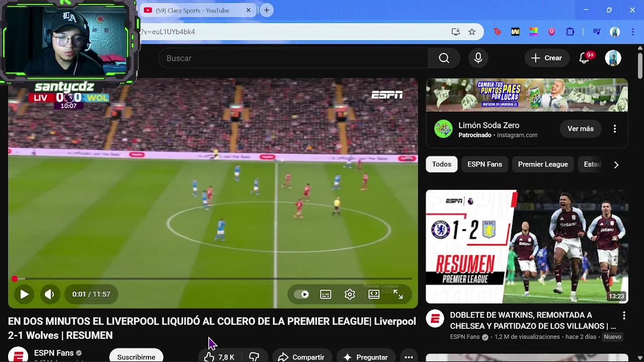Image resolution: width=644 pixels, height=362 pixels.
Task: Open the ESPN Fans channel avatar
Action: coord(18,355)
